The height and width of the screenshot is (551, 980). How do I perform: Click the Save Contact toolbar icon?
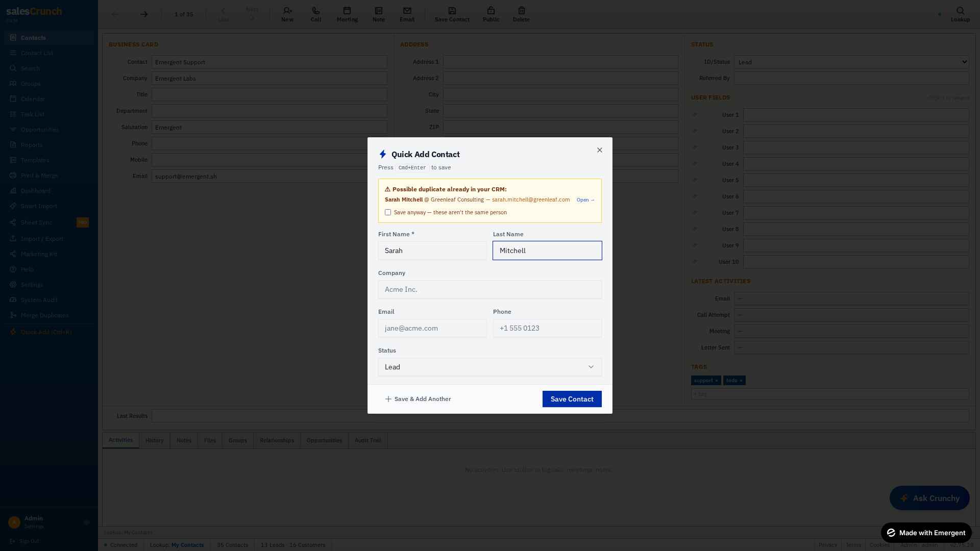pos(452,14)
